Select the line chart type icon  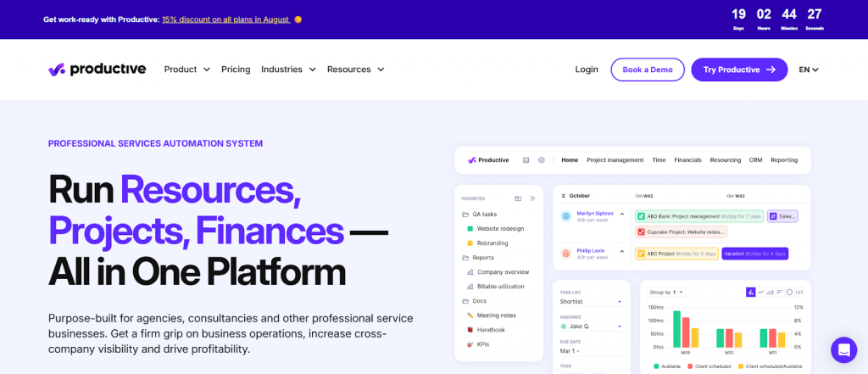point(761,292)
